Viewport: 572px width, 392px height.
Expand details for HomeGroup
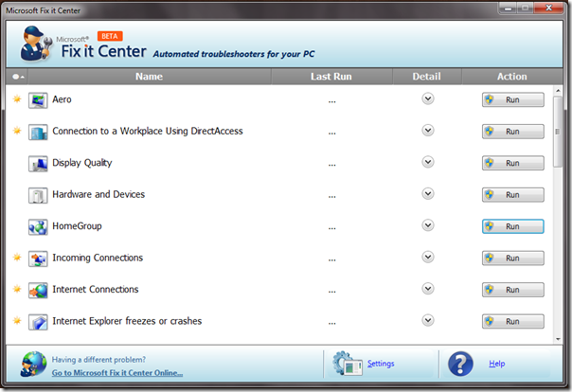pos(428,225)
